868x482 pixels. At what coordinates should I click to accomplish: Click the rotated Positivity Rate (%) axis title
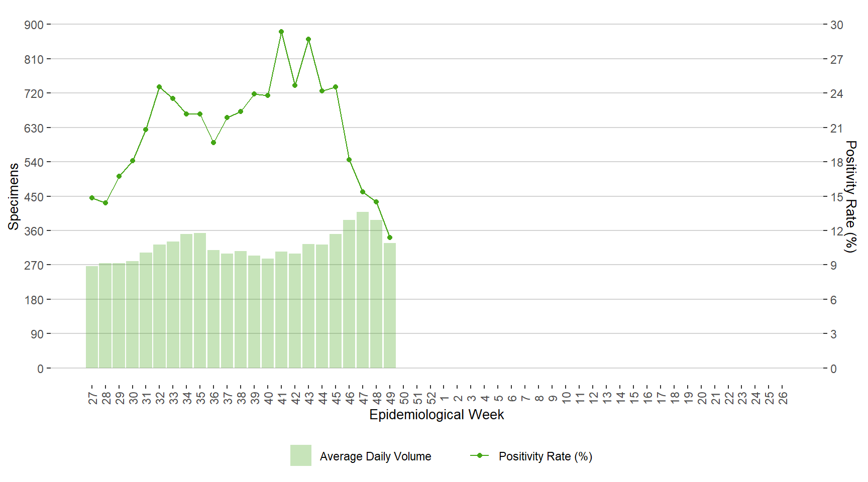[850, 196]
